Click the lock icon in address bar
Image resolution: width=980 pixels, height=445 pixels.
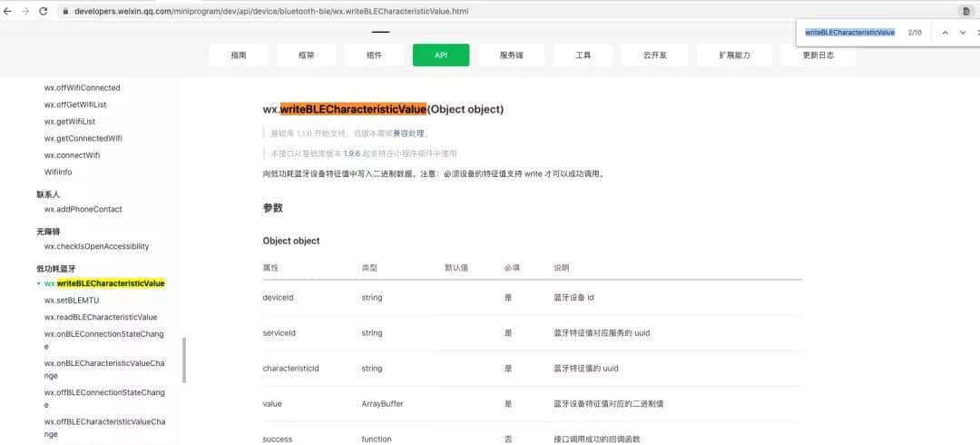[65, 11]
